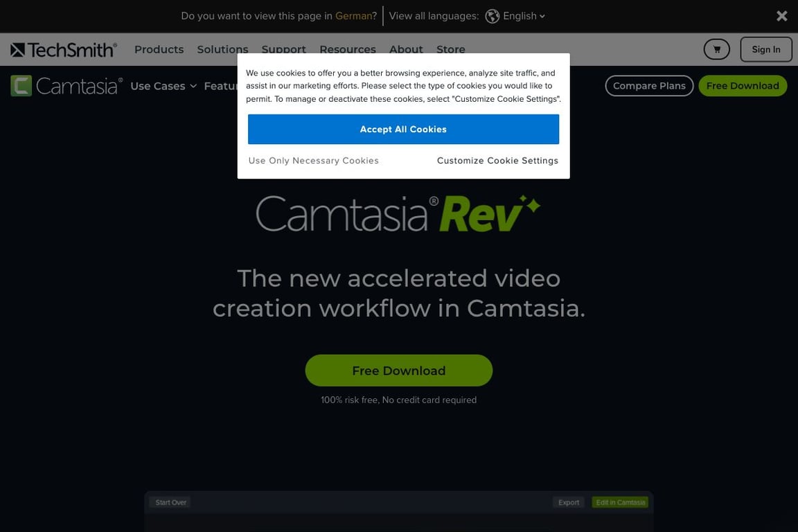
Task: Expand the Use Cases menu
Action: tap(163, 86)
